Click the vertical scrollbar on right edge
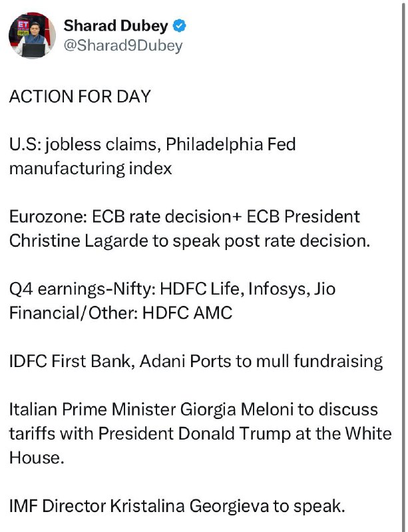Screen dimensions: 408x532 point(403,266)
